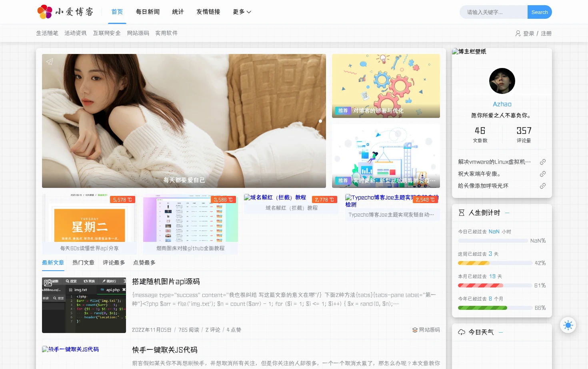Open Typecho博客Joe主题 友链检测 card
The image size is (588, 369).
tap(392, 207)
